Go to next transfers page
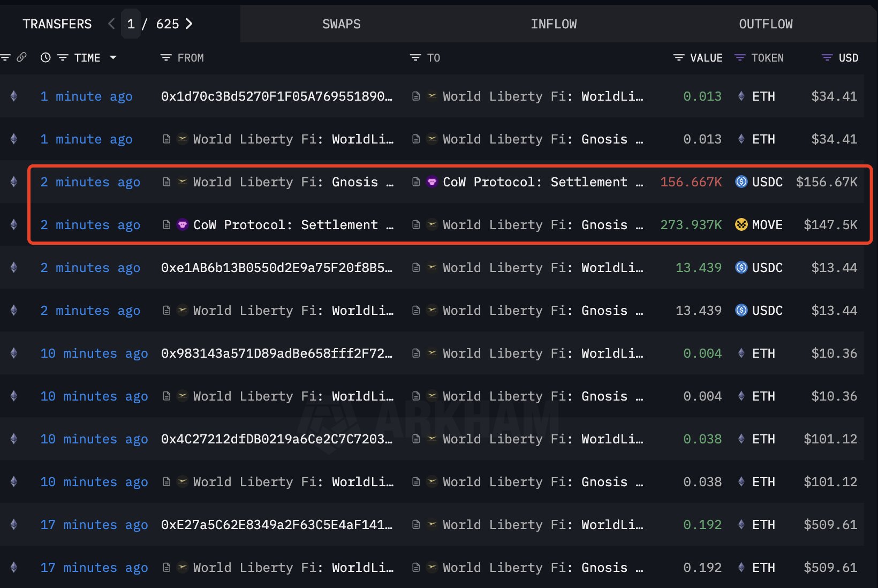The height and width of the screenshot is (588, 878). coord(189,24)
